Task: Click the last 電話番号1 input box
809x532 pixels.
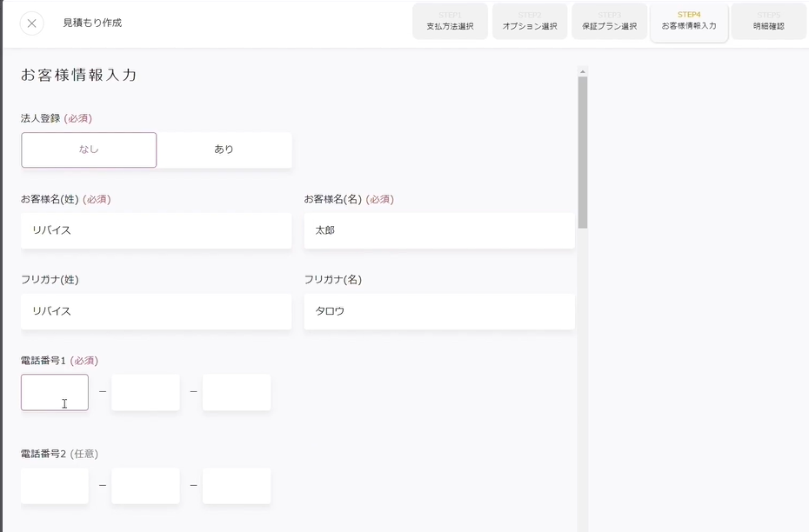Action: tap(236, 392)
